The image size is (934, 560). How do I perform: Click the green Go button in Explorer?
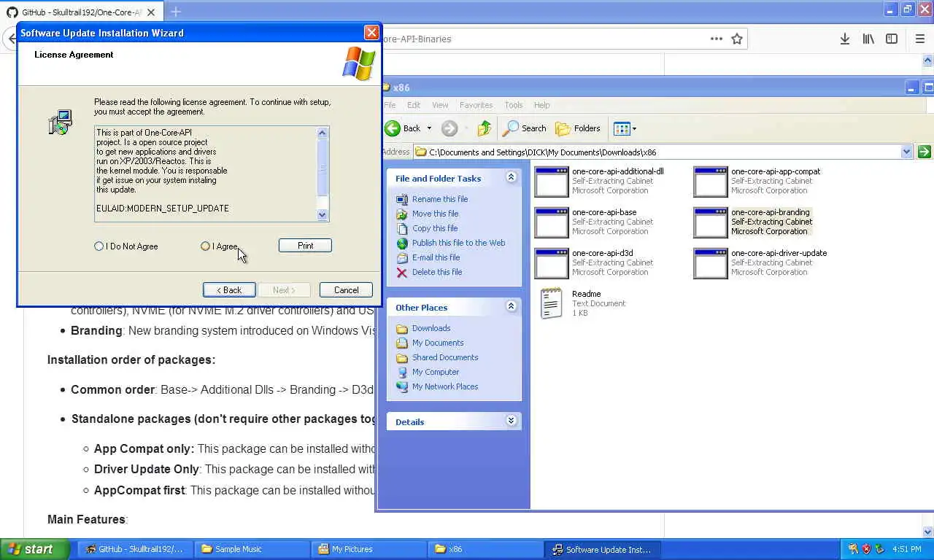(x=925, y=152)
